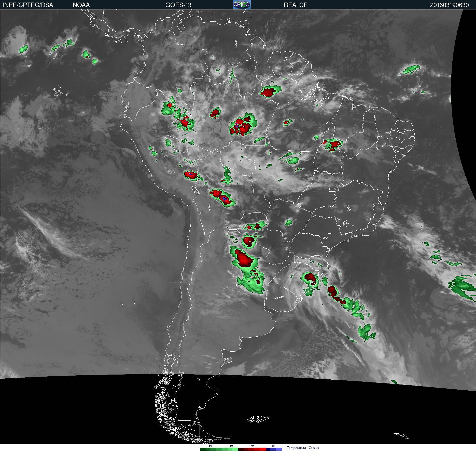The image size is (476, 451).
Task: Click the light blue legend color block
Action: (x=279, y=449)
